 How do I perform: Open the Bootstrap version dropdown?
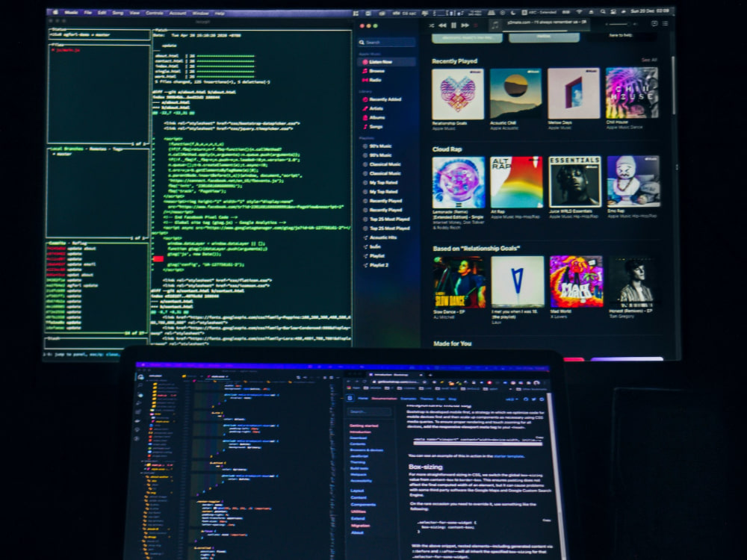click(513, 399)
